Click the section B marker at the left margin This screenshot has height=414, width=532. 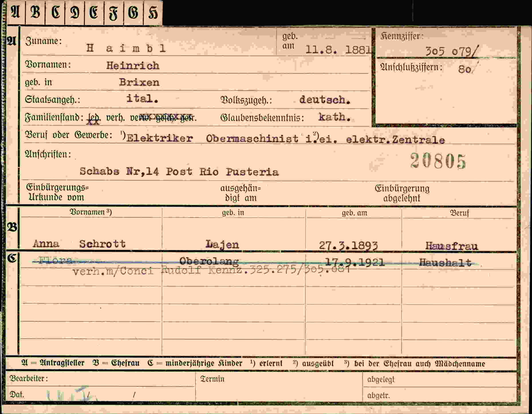12,227
